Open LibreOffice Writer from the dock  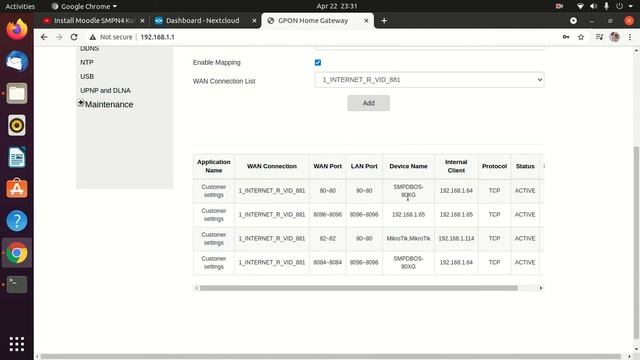17,157
